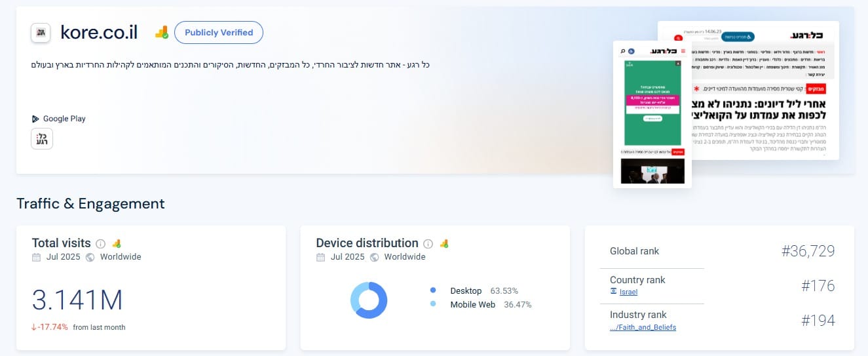Image resolution: width=868 pixels, height=356 pixels.
Task: Open the Faith_and_Beliefs industry link
Action: click(643, 327)
